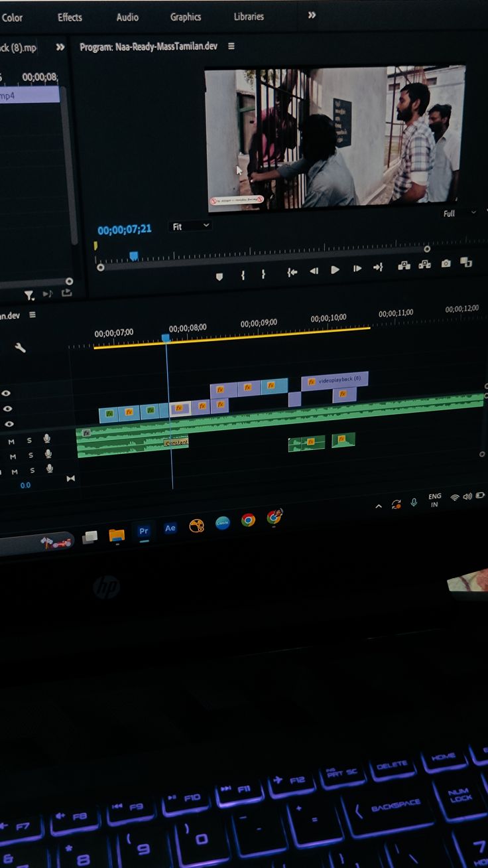Open After Effects from the taskbar

(170, 528)
